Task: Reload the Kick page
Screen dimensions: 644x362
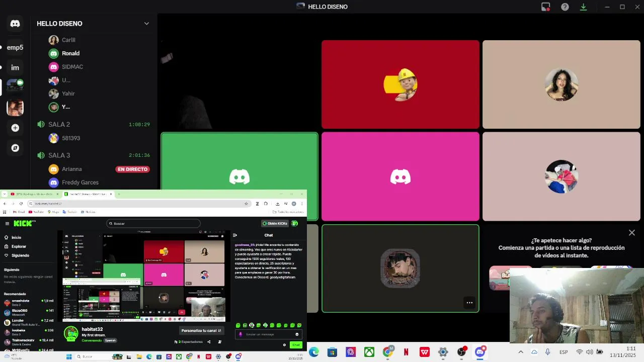Action: (x=21, y=204)
